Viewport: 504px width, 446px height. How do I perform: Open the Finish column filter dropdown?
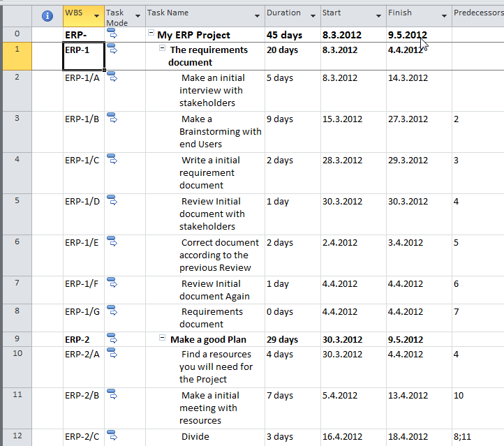pos(444,16)
